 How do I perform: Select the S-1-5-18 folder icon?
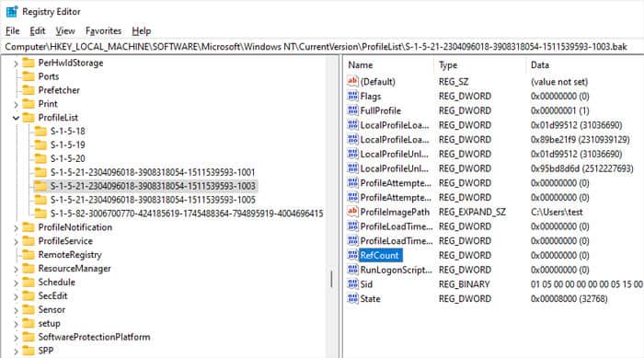coord(40,131)
